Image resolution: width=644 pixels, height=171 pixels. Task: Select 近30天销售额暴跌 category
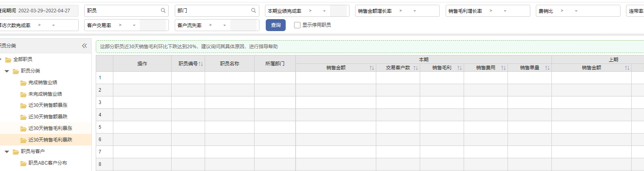point(48,117)
